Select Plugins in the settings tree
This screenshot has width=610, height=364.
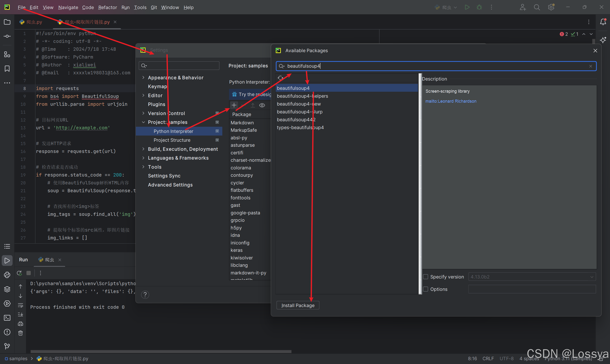pos(157,104)
